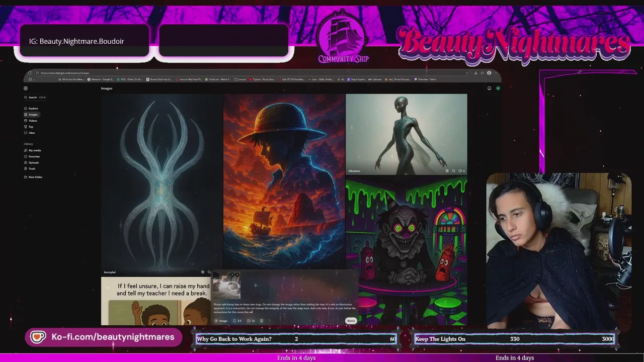
Task: Open the Lenovo bookmarks folder
Action: [240, 79]
